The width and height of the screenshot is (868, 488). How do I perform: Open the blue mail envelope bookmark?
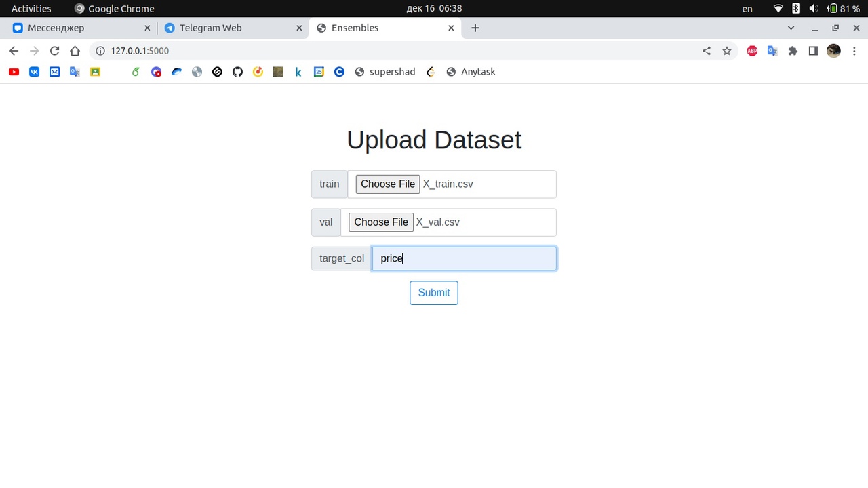tap(54, 72)
